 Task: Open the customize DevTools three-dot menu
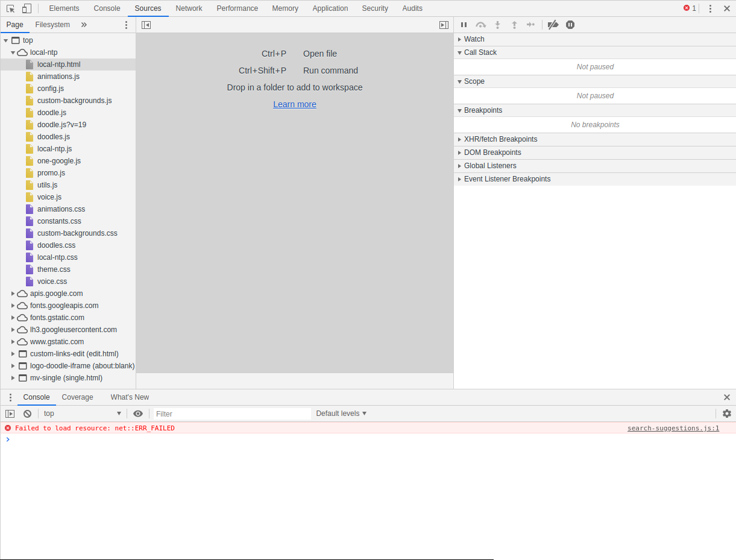coord(710,8)
